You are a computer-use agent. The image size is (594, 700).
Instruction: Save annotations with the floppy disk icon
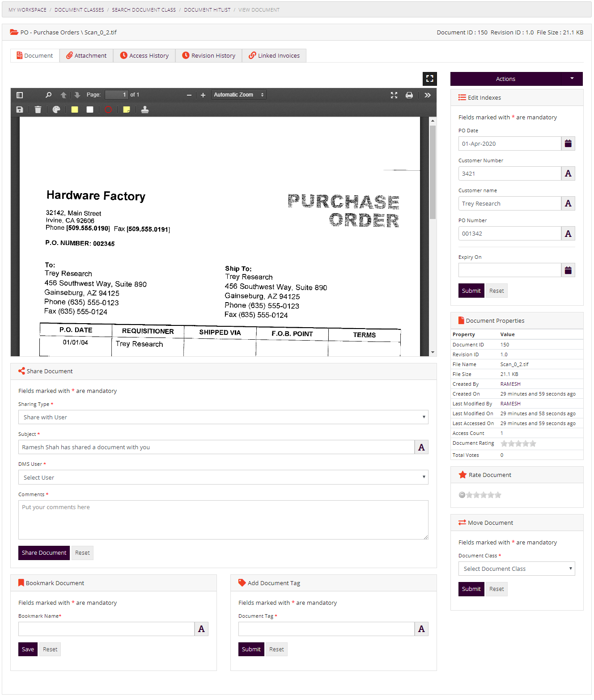(x=20, y=110)
